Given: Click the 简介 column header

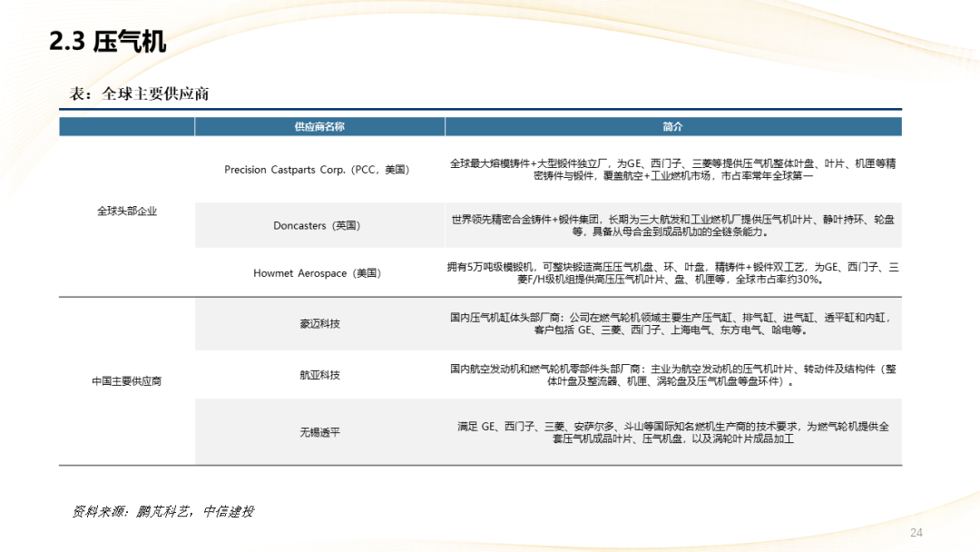Looking at the screenshot, I should (x=673, y=126).
